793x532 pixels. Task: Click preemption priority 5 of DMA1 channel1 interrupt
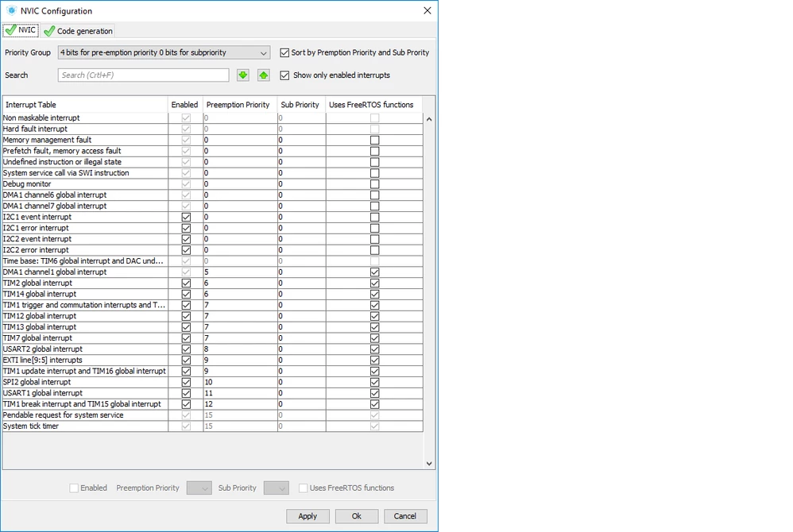[240, 272]
